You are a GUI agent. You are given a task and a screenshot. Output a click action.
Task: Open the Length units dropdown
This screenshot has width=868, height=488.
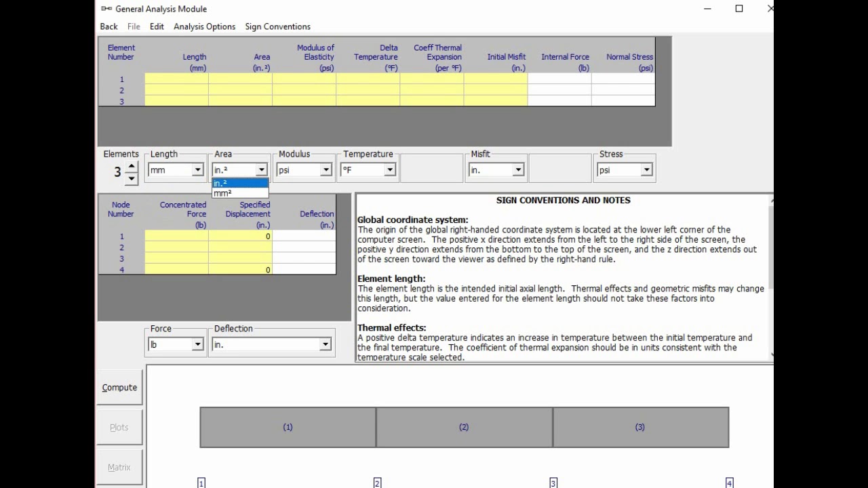click(197, 170)
